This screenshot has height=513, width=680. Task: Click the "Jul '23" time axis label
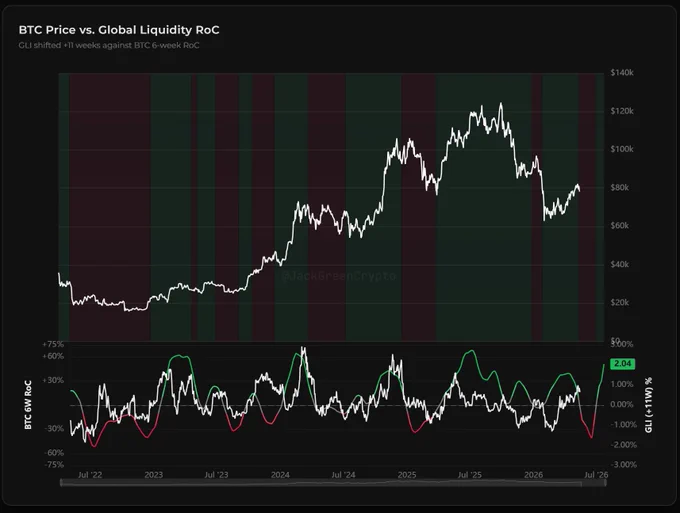pos(216,474)
